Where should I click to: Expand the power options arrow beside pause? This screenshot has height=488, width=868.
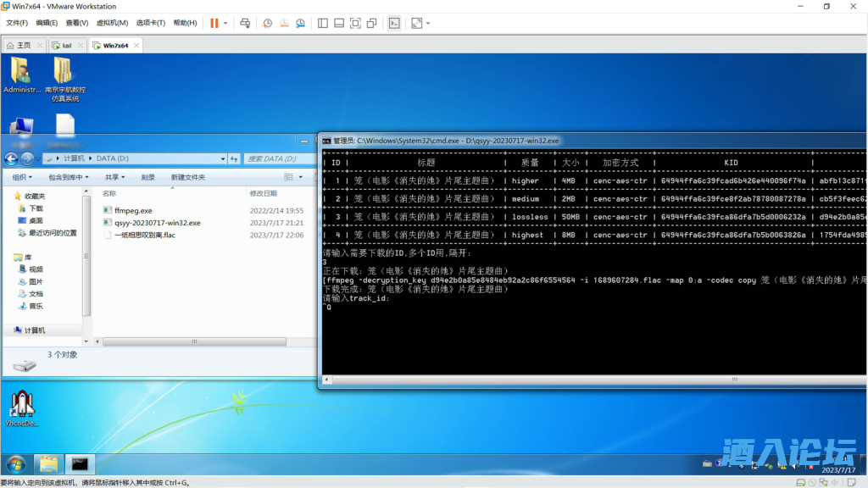[x=225, y=23]
